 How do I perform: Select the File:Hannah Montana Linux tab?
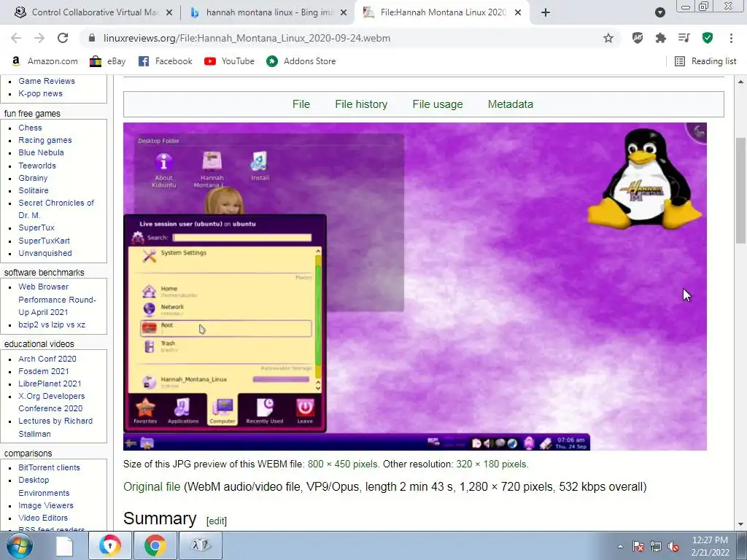[442, 12]
